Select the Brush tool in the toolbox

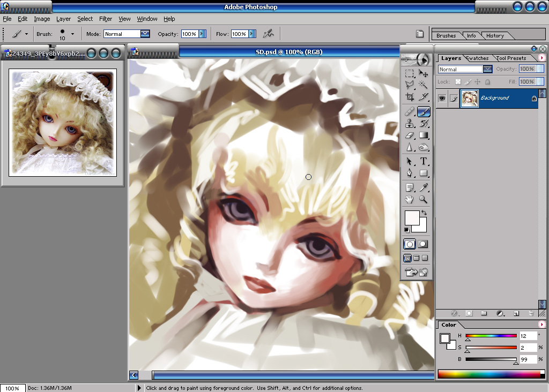click(424, 111)
